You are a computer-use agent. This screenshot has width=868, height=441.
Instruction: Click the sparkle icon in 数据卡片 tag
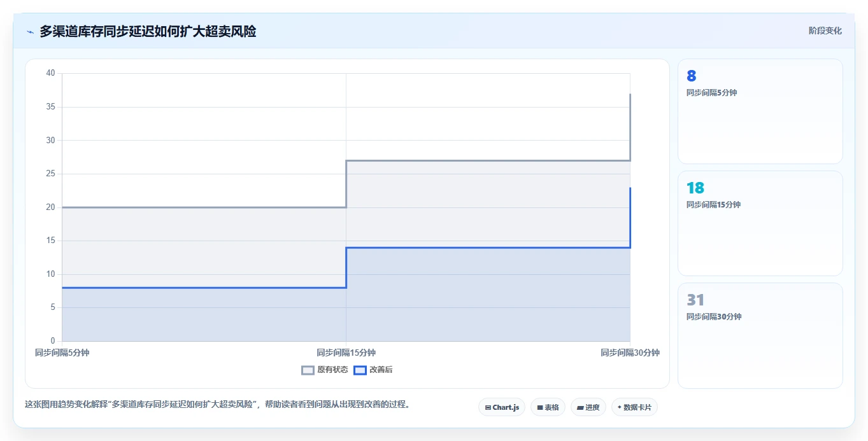point(620,407)
